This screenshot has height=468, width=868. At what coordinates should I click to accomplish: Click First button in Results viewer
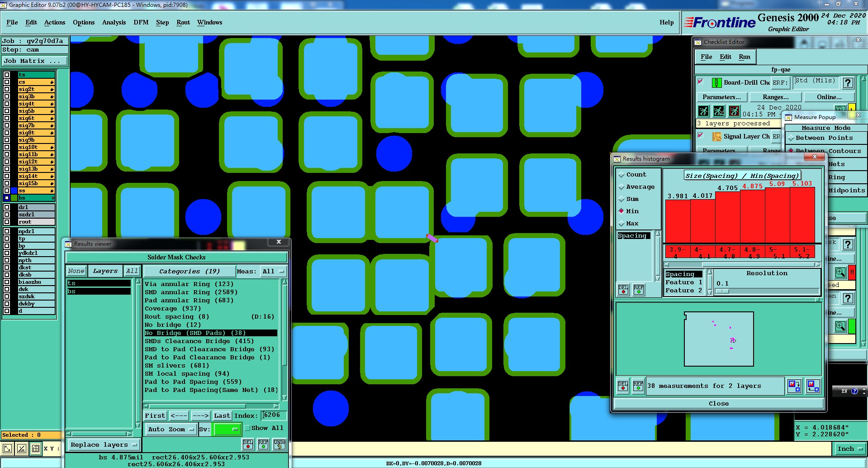(x=155, y=415)
